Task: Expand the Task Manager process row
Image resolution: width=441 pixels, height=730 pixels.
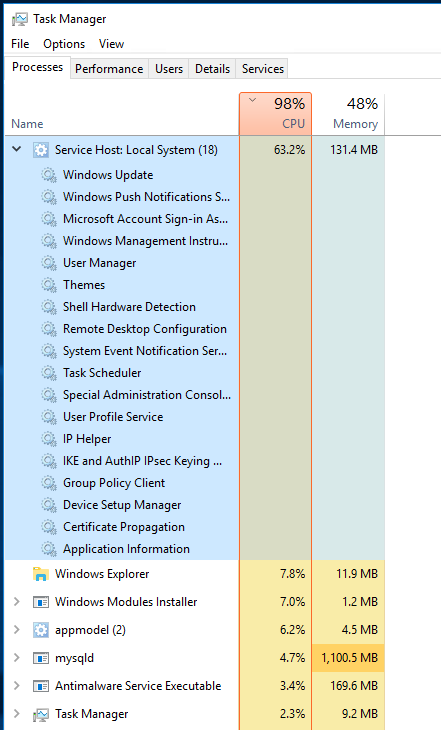Action: click(x=17, y=713)
